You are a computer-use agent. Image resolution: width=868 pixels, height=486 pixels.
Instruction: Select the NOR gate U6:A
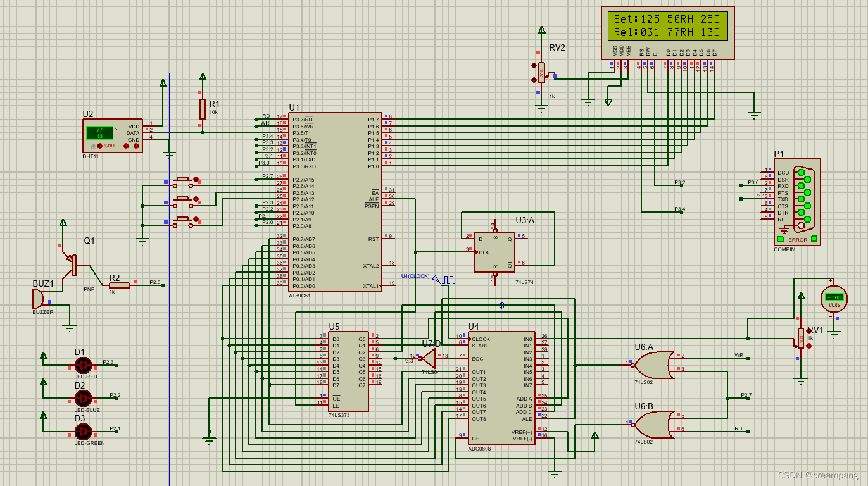(x=654, y=364)
